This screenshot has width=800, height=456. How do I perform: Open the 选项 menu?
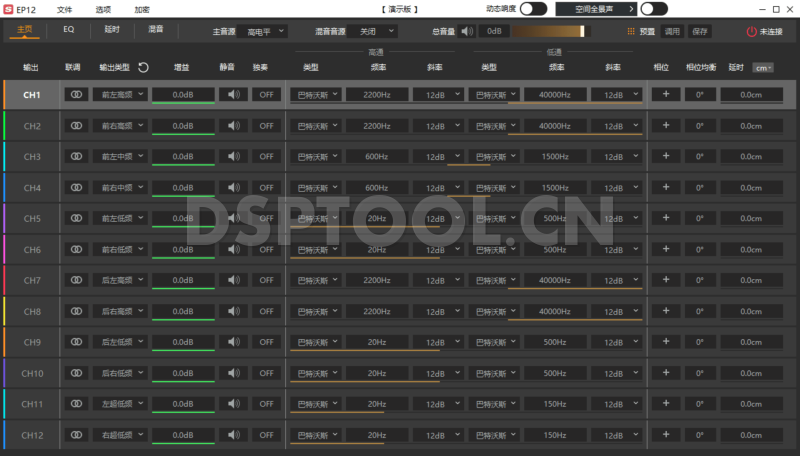pyautogui.click(x=103, y=9)
